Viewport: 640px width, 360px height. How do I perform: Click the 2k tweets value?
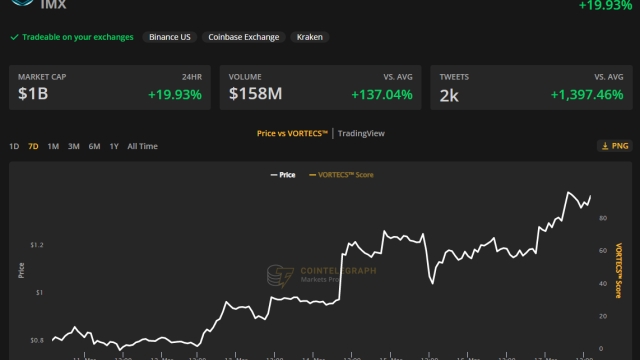[x=449, y=96]
